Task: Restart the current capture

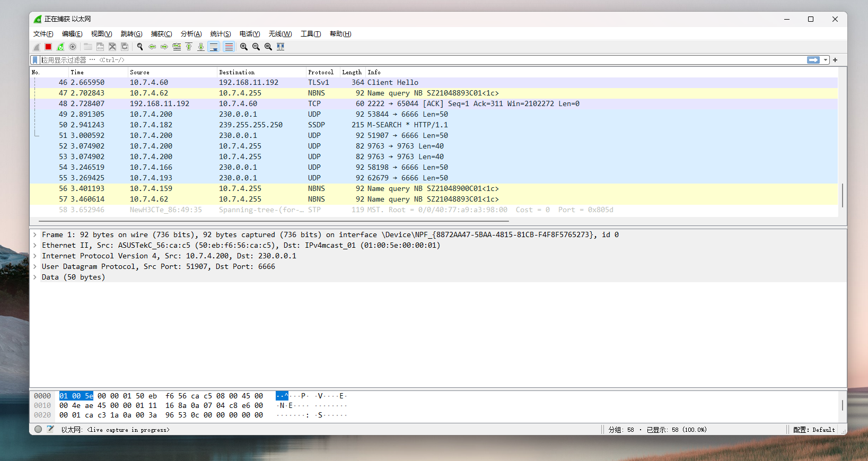Action: coord(60,47)
